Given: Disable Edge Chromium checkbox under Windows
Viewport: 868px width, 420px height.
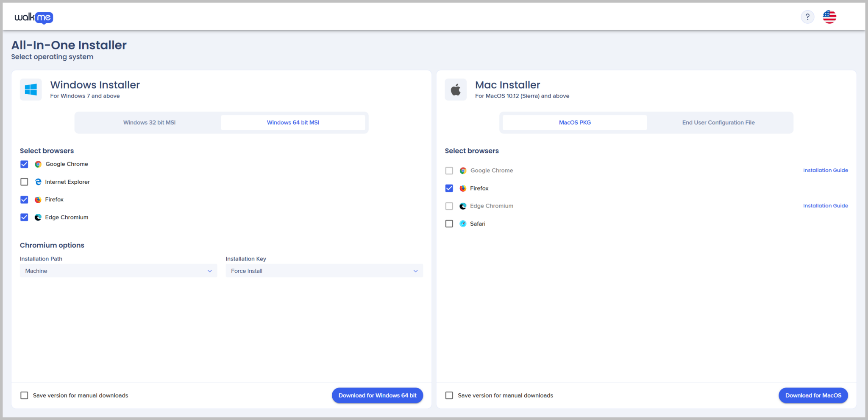Looking at the screenshot, I should 24,217.
